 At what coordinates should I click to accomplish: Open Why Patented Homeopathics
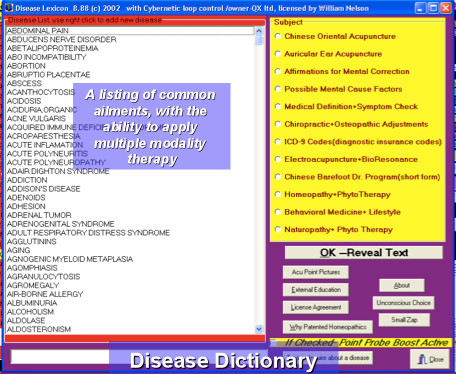(x=328, y=327)
